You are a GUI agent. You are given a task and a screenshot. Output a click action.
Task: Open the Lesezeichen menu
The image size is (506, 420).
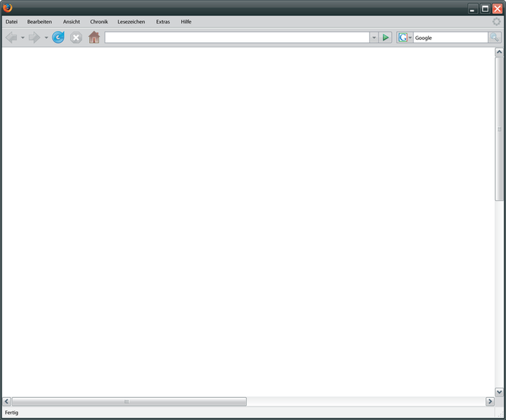131,21
